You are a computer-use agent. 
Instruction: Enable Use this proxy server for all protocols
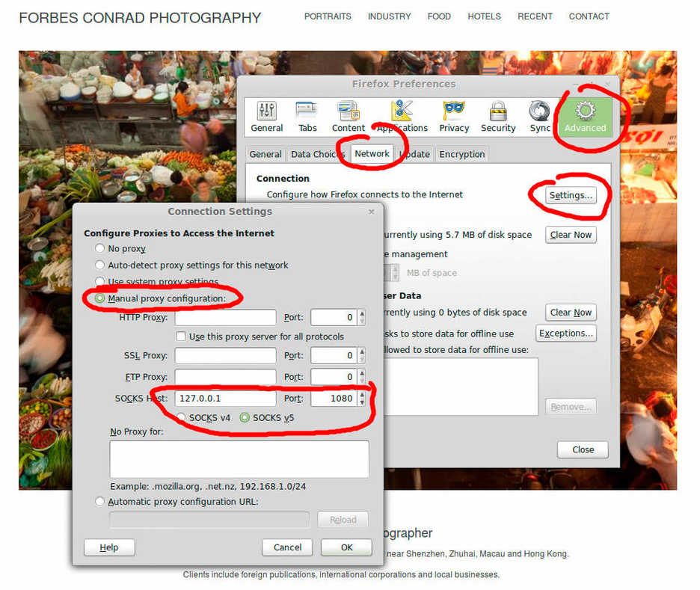point(181,336)
